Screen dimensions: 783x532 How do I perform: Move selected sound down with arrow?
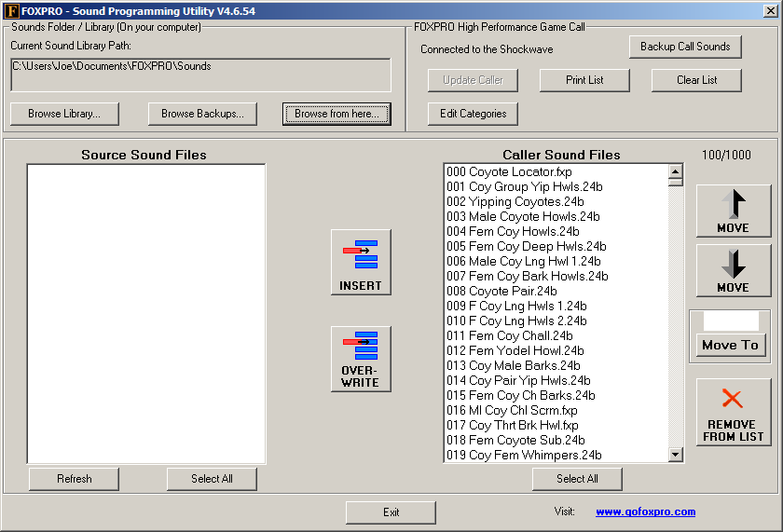click(x=734, y=270)
